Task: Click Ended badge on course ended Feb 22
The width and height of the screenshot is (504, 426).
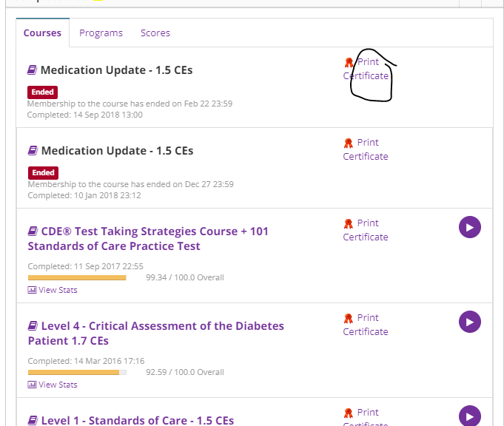Action: (x=43, y=92)
